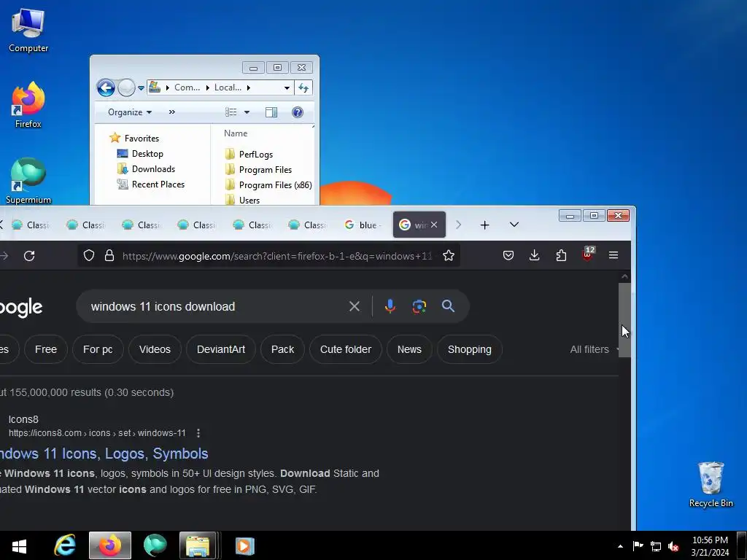Viewport: 747px width, 560px height.
Task: Click the Firefox page vertical scrollbar thumb
Action: pos(624,320)
